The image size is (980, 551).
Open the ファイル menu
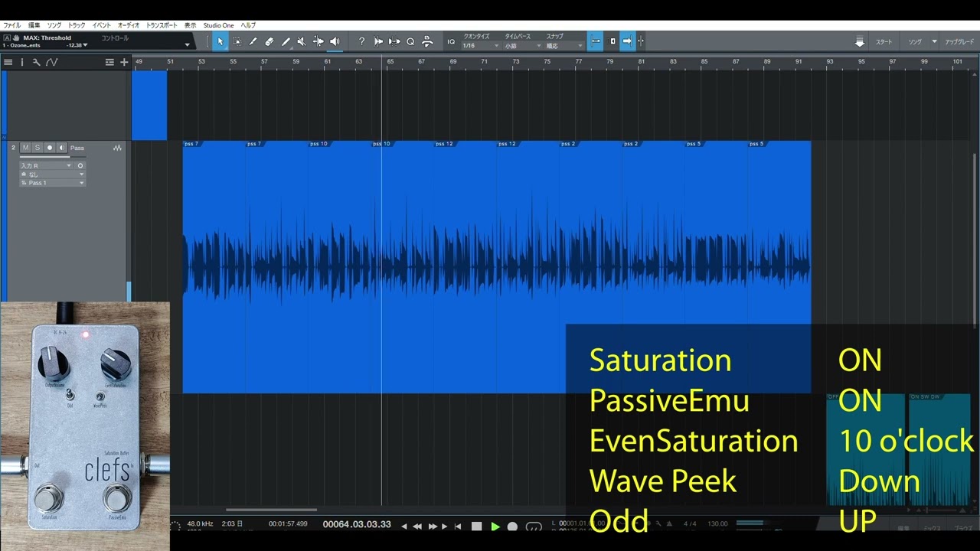coord(12,25)
